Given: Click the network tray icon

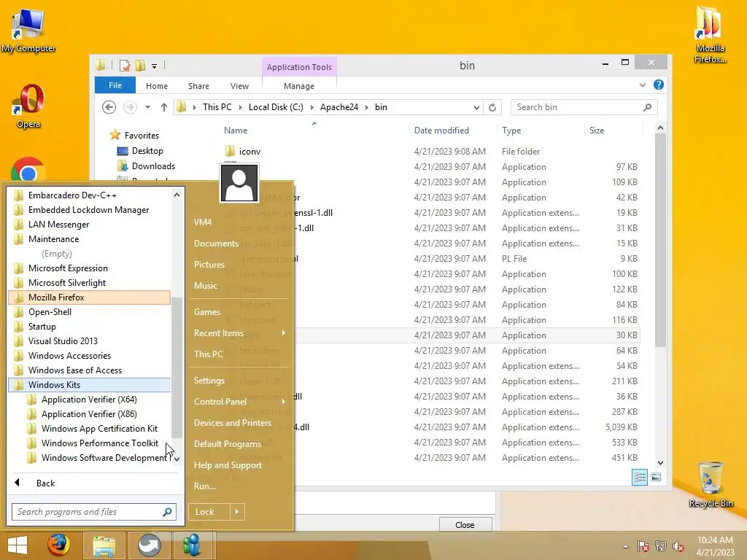Looking at the screenshot, I should pyautogui.click(x=661, y=546).
